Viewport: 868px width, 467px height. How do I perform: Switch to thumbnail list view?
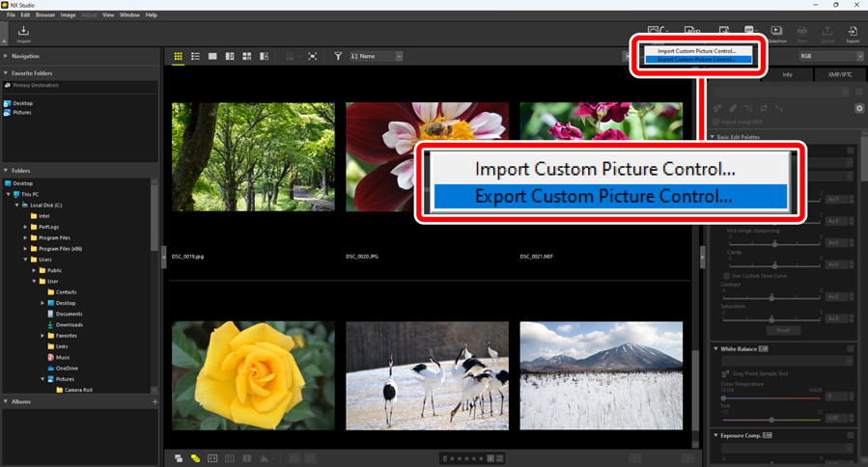point(195,57)
